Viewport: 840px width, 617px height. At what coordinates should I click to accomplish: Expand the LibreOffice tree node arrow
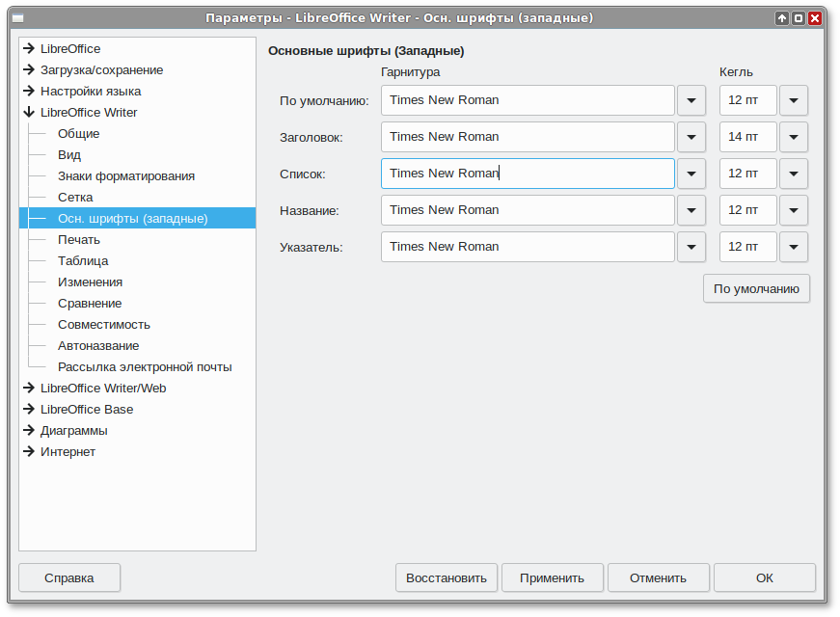29,48
